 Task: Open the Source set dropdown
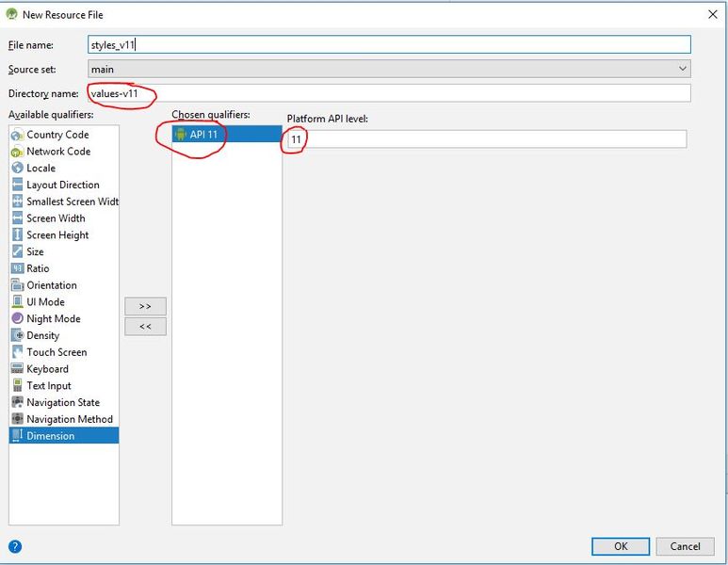pyautogui.click(x=389, y=69)
